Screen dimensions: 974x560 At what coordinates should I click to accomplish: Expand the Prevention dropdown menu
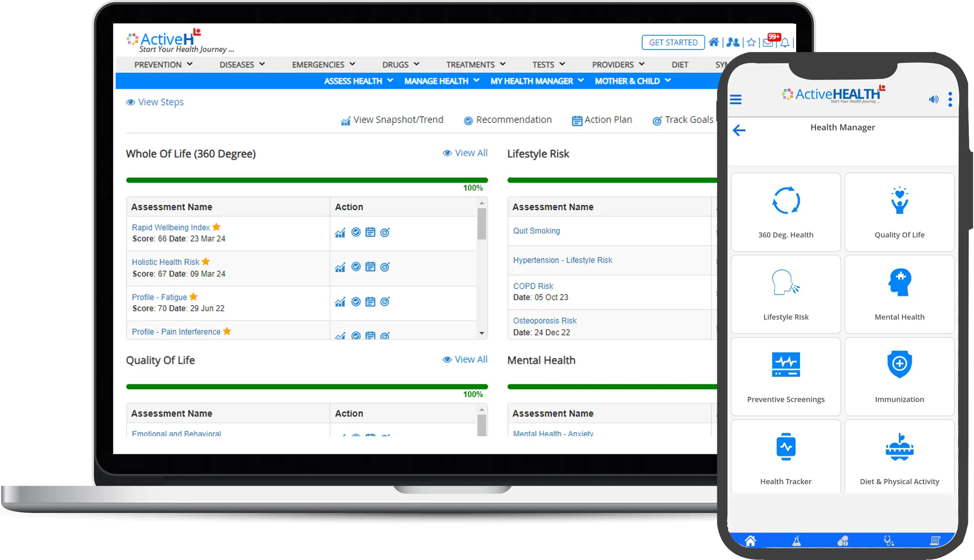pos(163,64)
